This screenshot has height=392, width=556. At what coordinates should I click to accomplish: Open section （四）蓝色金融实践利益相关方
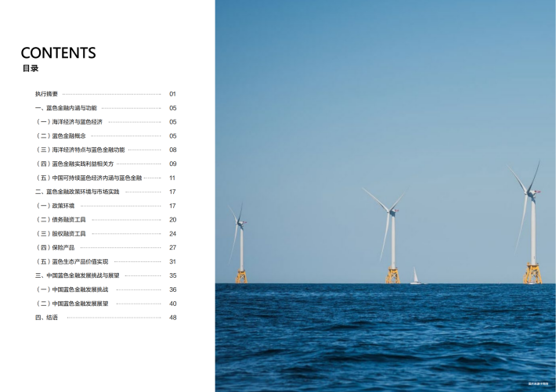(x=74, y=164)
